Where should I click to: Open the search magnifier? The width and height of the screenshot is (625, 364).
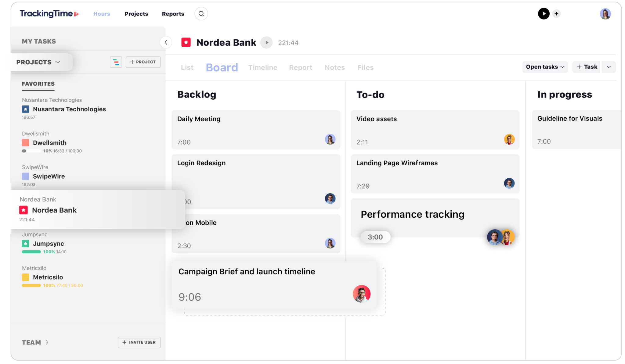(x=201, y=13)
